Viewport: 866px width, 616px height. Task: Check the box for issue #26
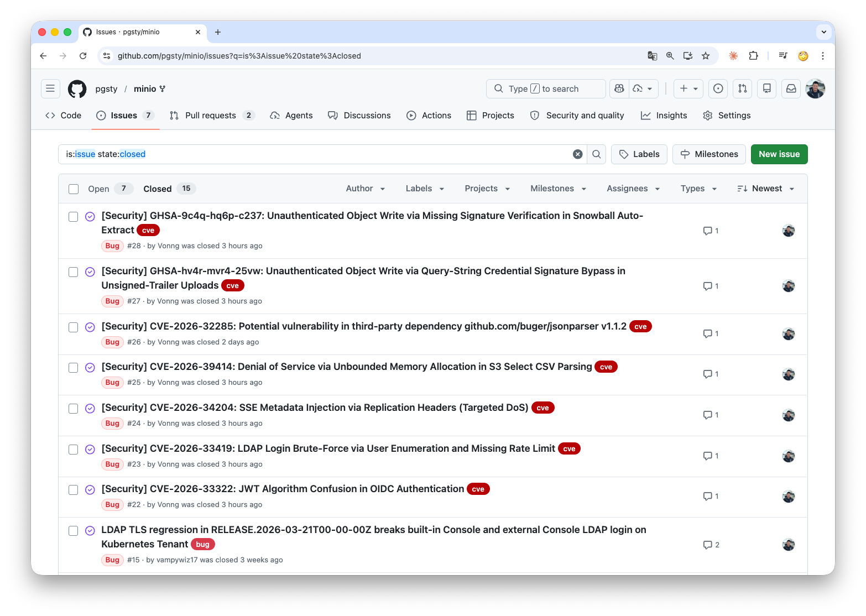pyautogui.click(x=74, y=327)
